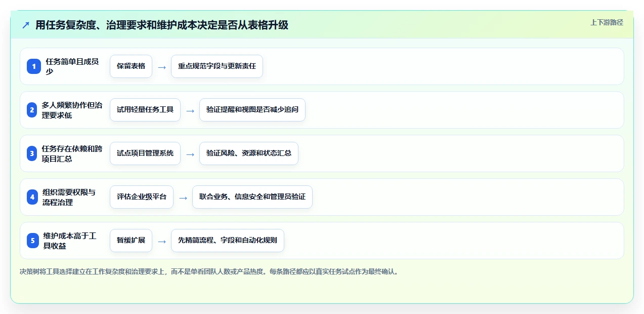Select the step 2 number badge

point(32,110)
